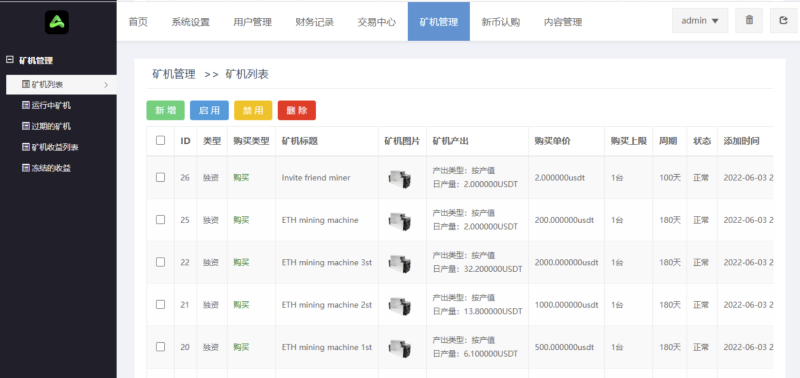Screen dimensions: 800x378
Task: Click 购买 link in ID 26 row
Action: (x=241, y=178)
